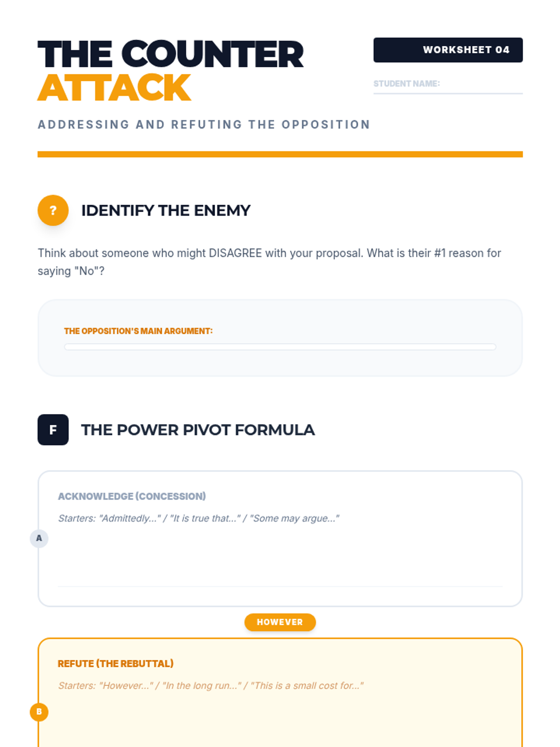Click the orange B step marker

click(x=39, y=712)
